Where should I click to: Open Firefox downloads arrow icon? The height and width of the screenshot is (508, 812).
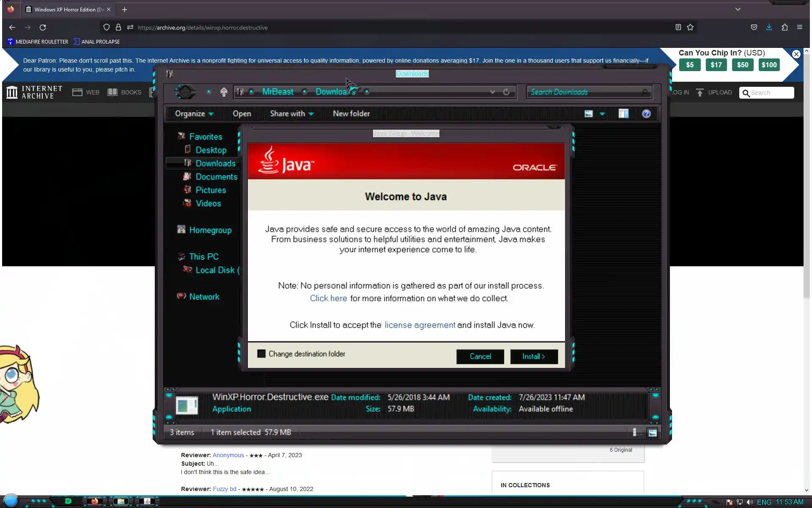click(769, 28)
